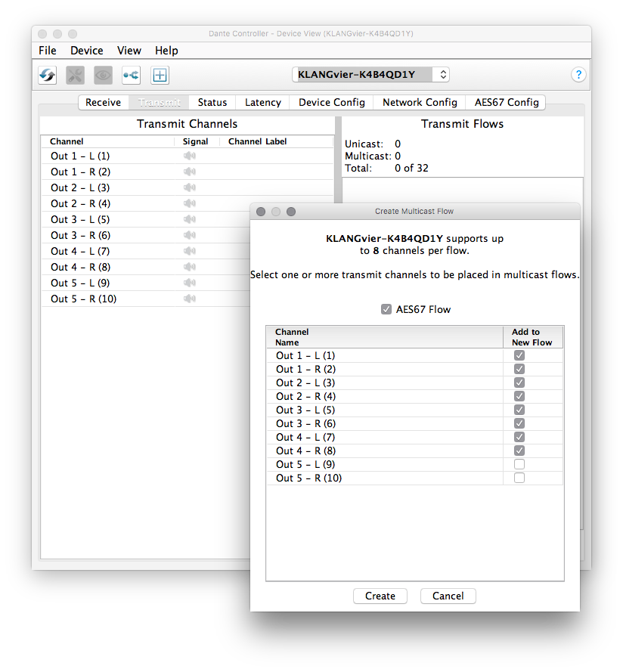Viewport: 623px width, 672px height.
Task: Click the Total: 0 of 32 text
Action: [x=386, y=168]
